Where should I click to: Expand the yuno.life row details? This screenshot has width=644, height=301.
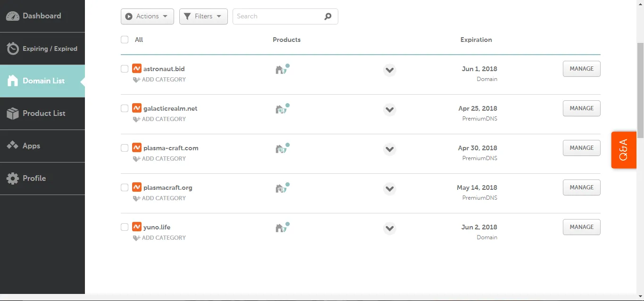pyautogui.click(x=389, y=228)
